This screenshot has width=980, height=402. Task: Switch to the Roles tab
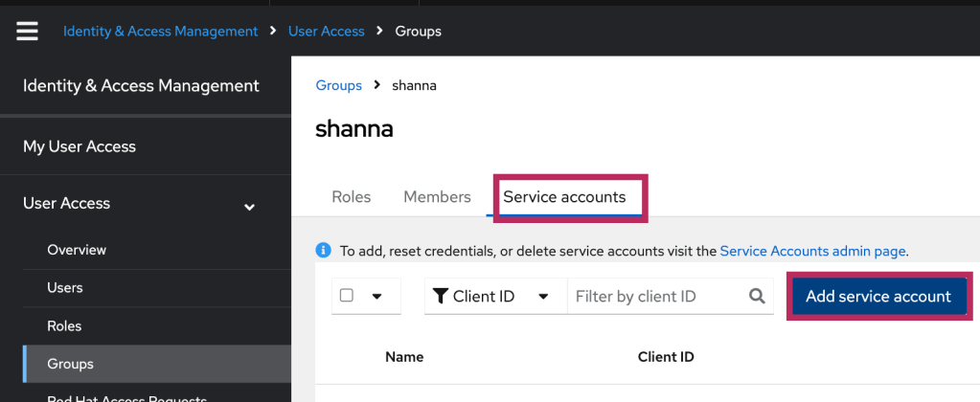click(x=351, y=197)
